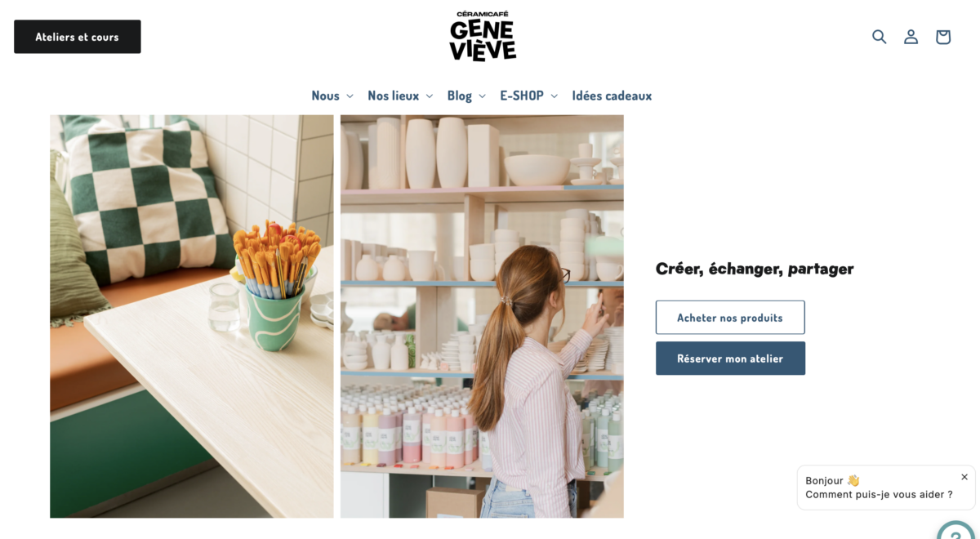The width and height of the screenshot is (980, 539).
Task: Click the Bonjour chat message bubble
Action: [886, 488]
